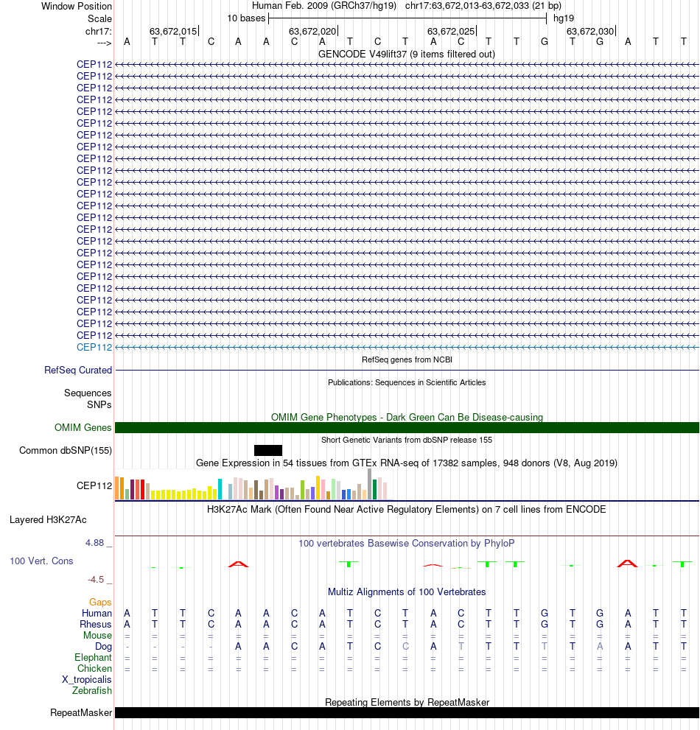Open the RefSeq genes from NCBI title
Image resolution: width=700 pixels, height=730 pixels.
pos(407,359)
